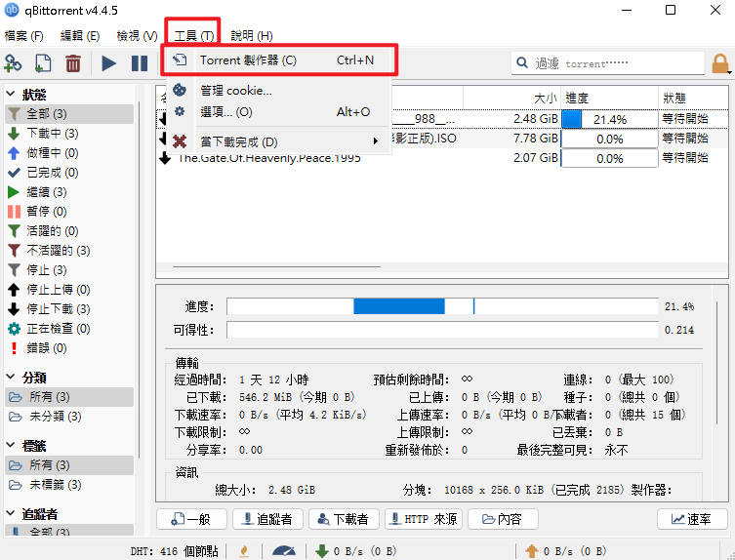Click the 21.4% progress bar in torrent list

pyautogui.click(x=609, y=119)
